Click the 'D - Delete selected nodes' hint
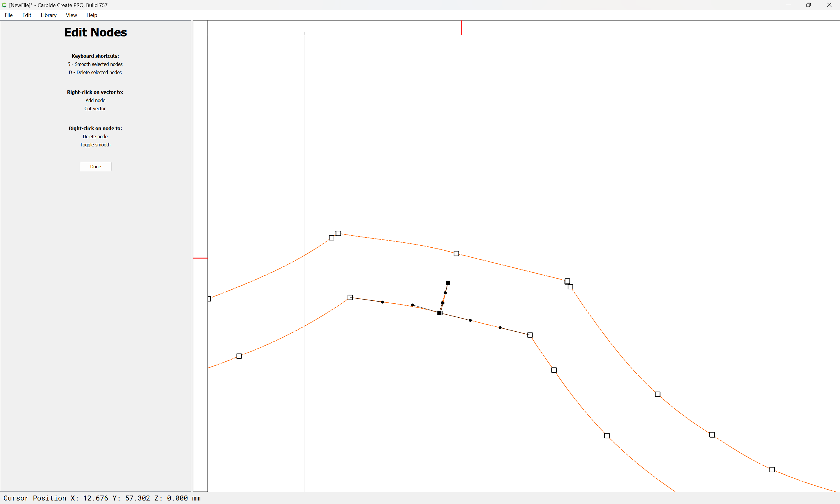840x504 pixels. pyautogui.click(x=95, y=72)
